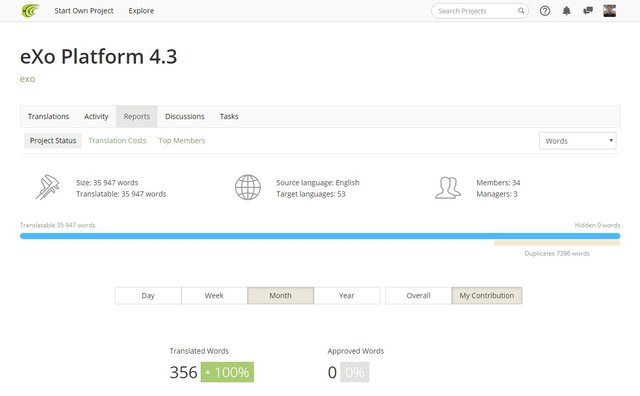Click 'Source language: English' text
Viewport: 640px width, 396px height.
click(318, 182)
